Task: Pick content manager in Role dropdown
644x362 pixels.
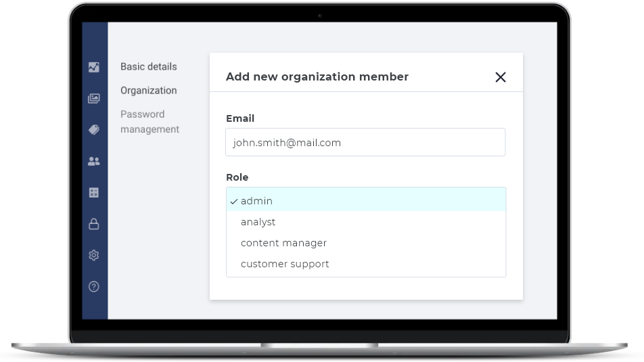Action: (x=283, y=243)
